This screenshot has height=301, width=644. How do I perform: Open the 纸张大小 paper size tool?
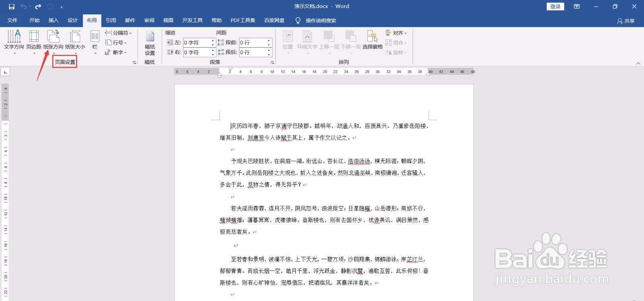click(x=75, y=42)
